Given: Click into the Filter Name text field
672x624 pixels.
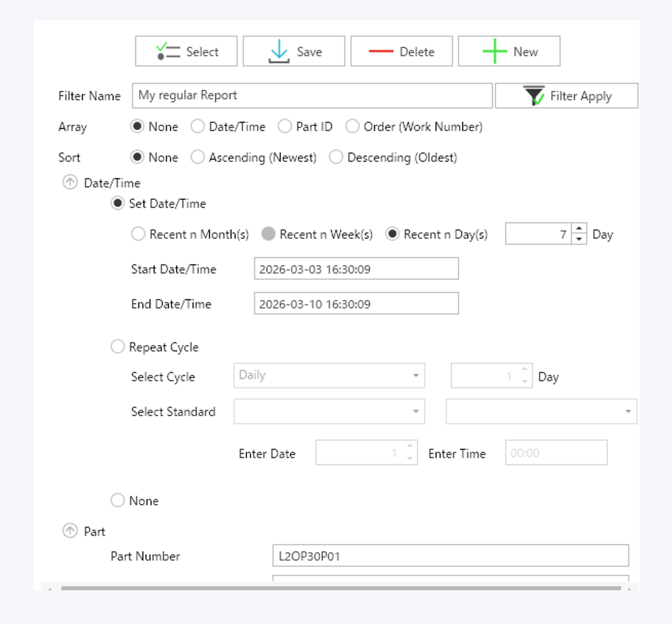Looking at the screenshot, I should 312,96.
